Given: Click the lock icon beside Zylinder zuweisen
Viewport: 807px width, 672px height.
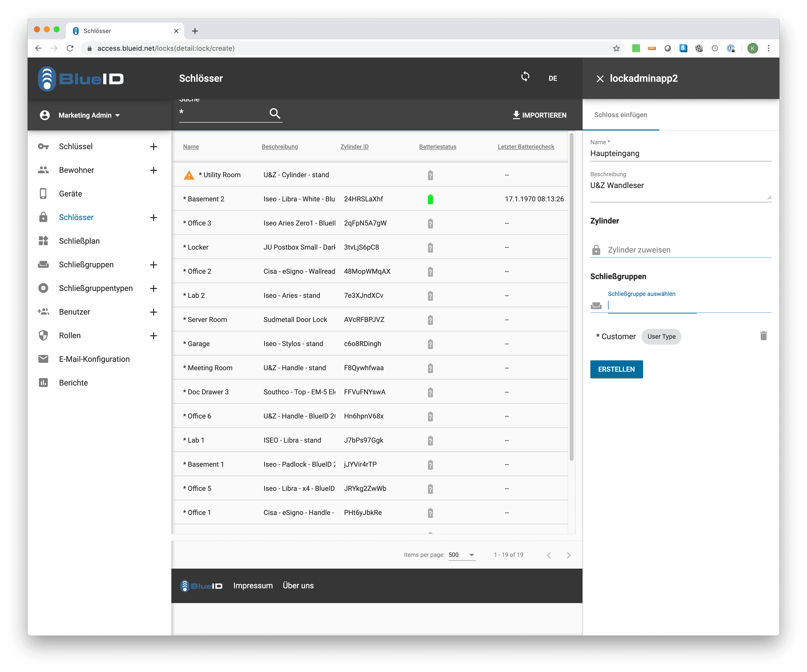Looking at the screenshot, I should 596,250.
